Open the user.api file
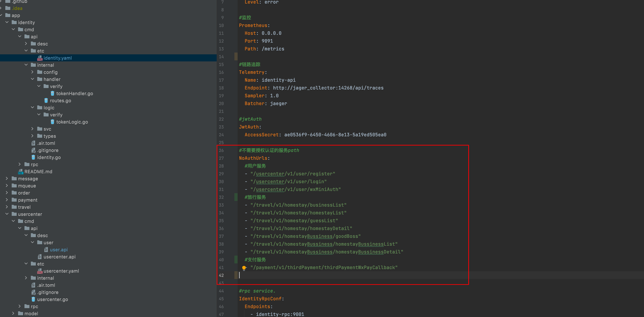Screen dimensions: 644x317 pyautogui.click(x=59, y=250)
